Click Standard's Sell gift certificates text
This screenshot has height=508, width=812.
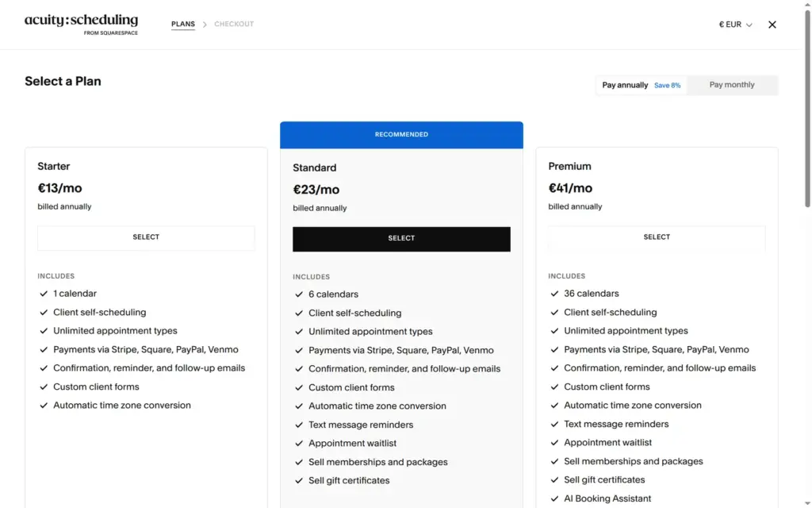[349, 480]
